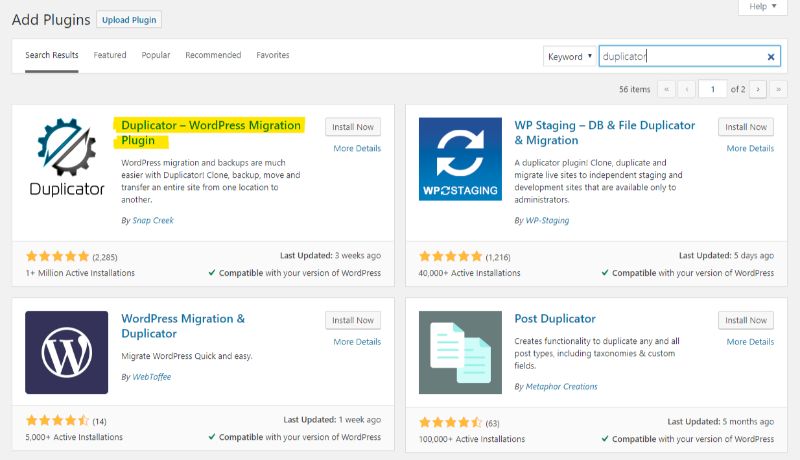Install Post Duplicator plugin
Viewport: 800px width, 460px height.
pos(746,320)
